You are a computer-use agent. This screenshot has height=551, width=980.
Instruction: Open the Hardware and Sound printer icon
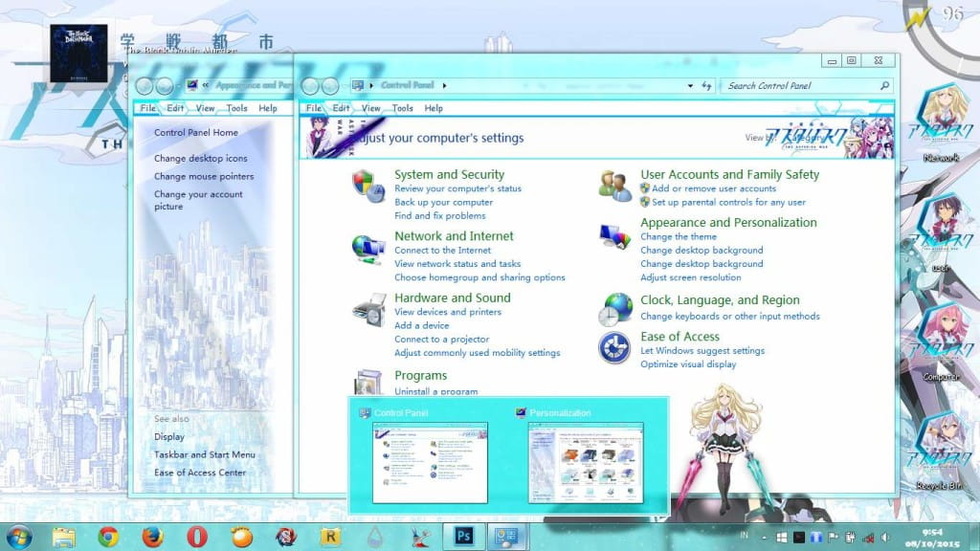(367, 310)
